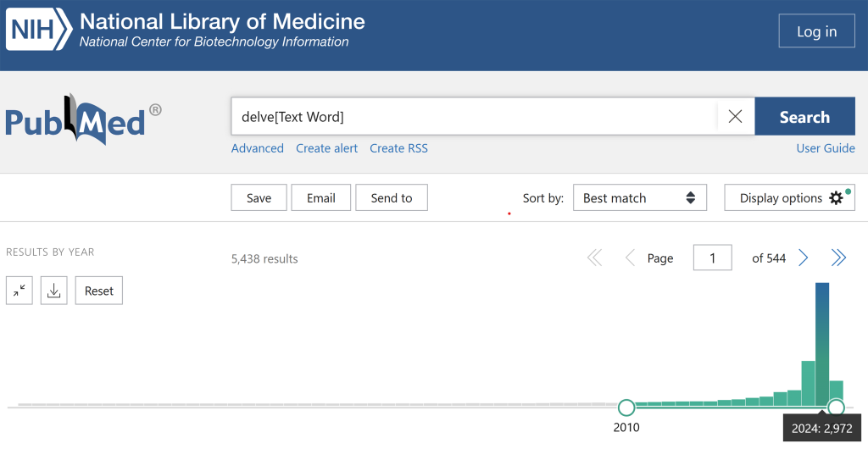Viewport: 868px width, 449px height.
Task: Open the User Guide link
Action: [825, 148]
